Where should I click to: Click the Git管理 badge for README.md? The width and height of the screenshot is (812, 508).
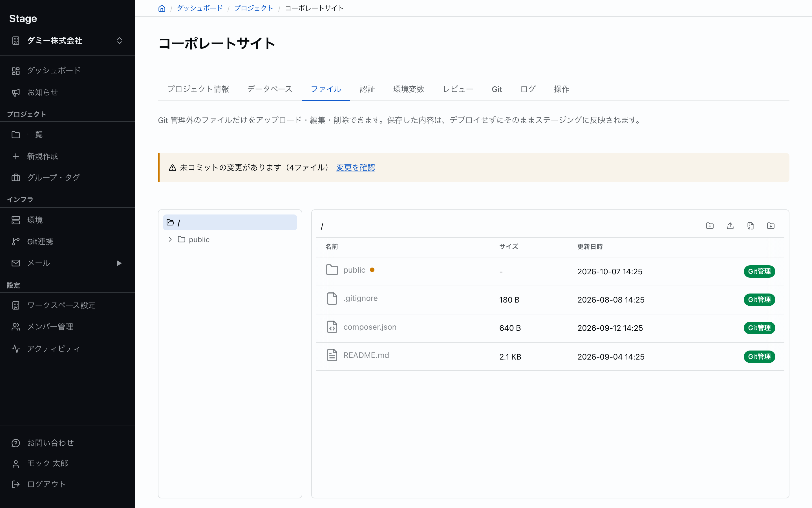click(759, 356)
